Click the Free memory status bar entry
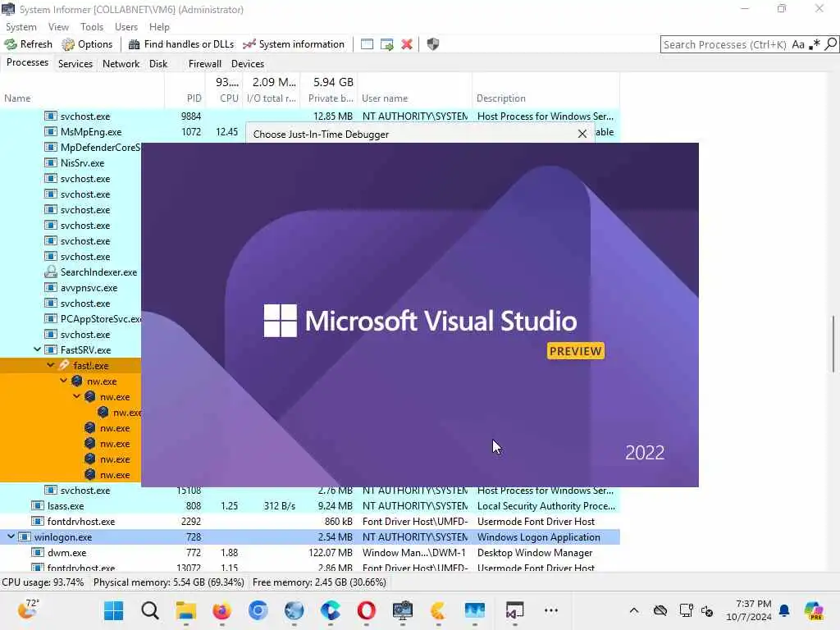840x630 pixels. point(319,582)
